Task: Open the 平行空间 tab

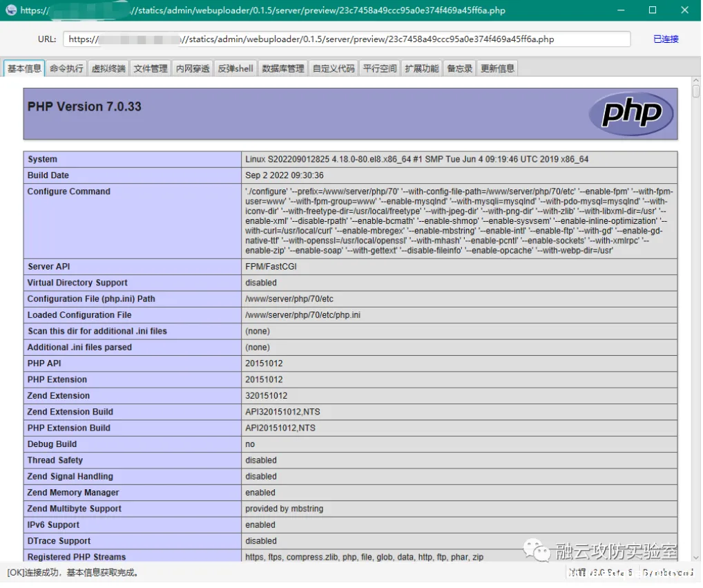Action: [380, 68]
